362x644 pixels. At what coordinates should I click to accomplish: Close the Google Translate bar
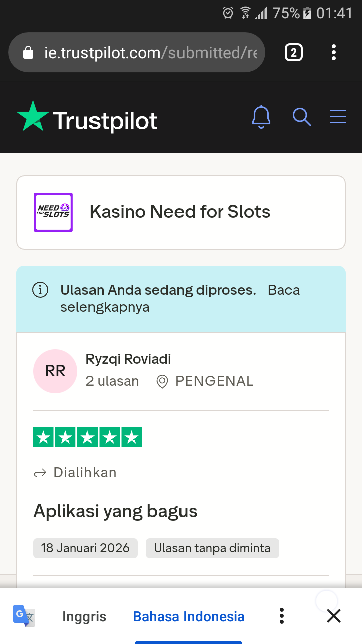pos(334,616)
